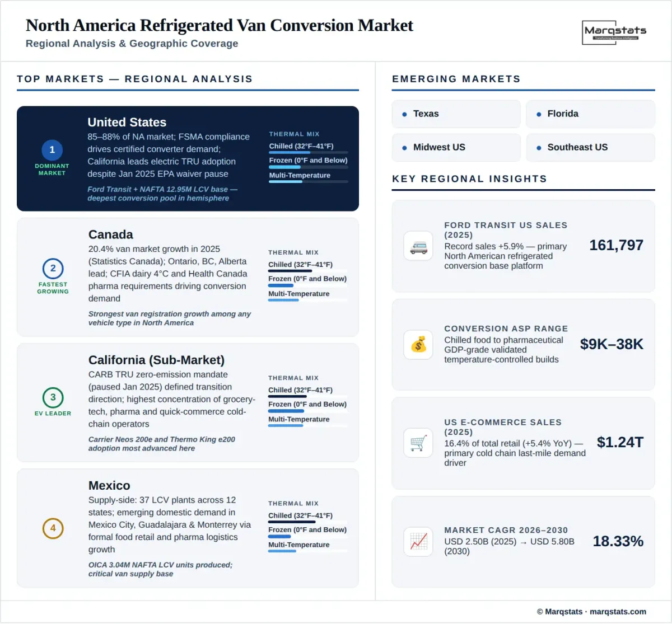Click the chart icon for Market CAGR
This screenshot has height=624, width=672.
418,541
